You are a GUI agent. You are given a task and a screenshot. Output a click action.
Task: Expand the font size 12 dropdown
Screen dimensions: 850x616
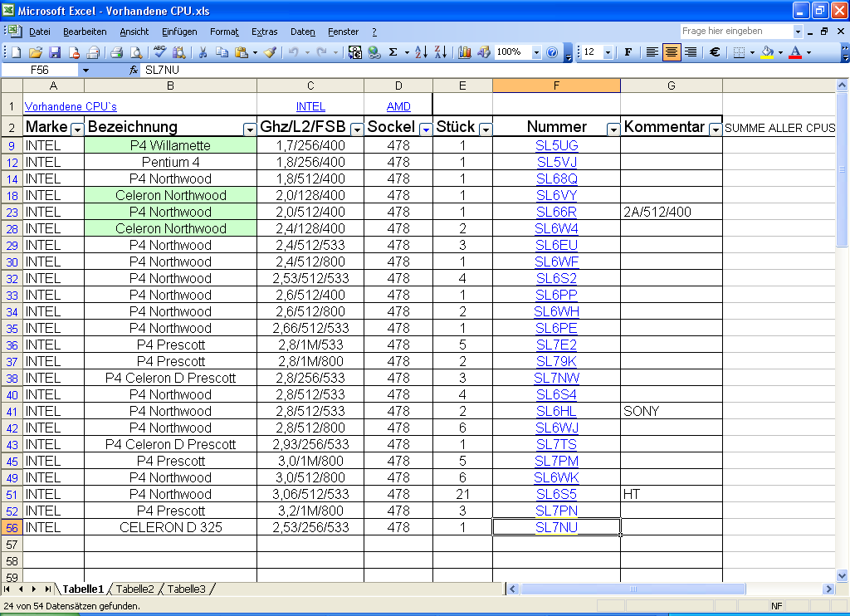[x=608, y=52]
